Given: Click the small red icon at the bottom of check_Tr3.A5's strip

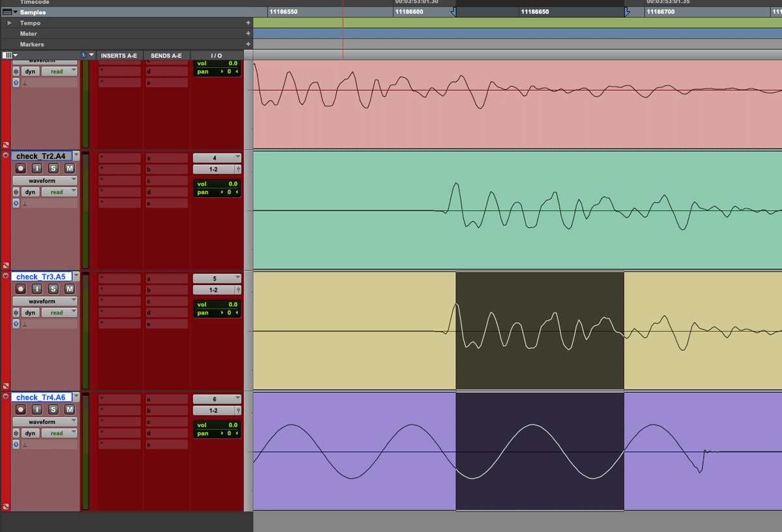Looking at the screenshot, I should pyautogui.click(x=6, y=385).
